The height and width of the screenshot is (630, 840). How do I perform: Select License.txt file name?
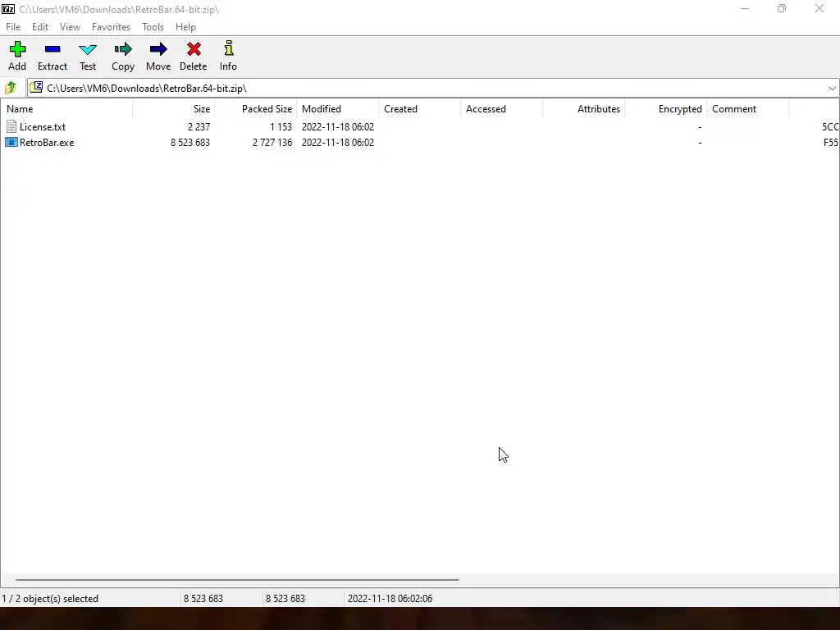point(43,127)
